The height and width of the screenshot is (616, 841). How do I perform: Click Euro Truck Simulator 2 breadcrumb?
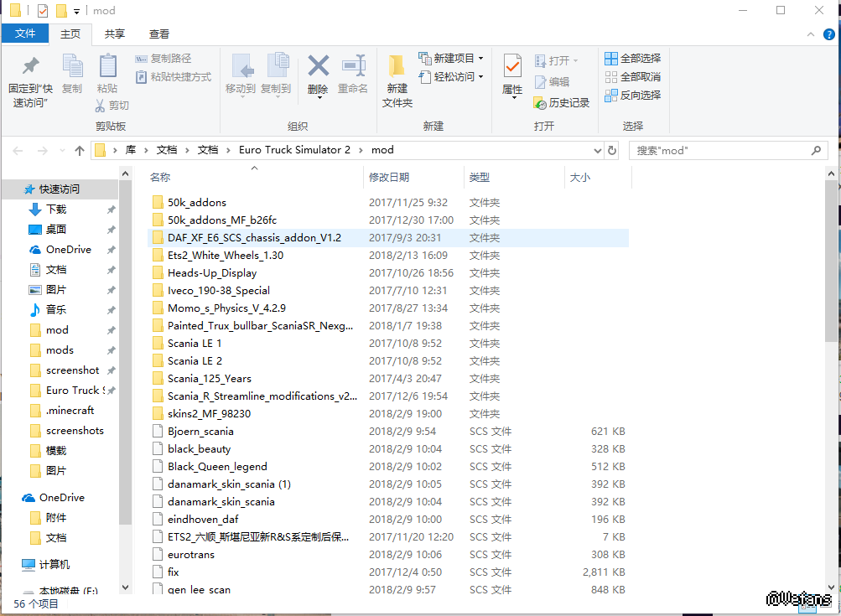(294, 150)
